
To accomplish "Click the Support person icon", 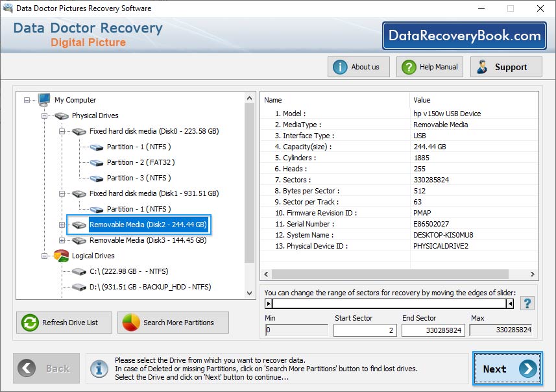I will [x=481, y=66].
